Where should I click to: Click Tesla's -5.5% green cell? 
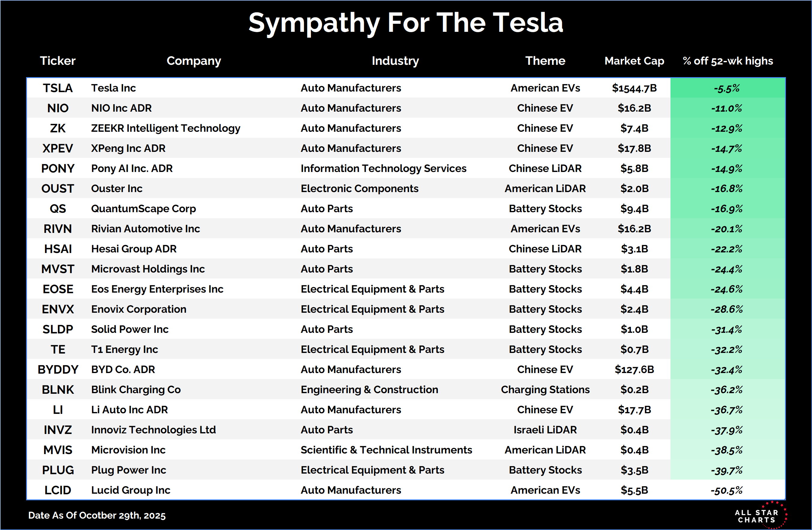point(727,89)
